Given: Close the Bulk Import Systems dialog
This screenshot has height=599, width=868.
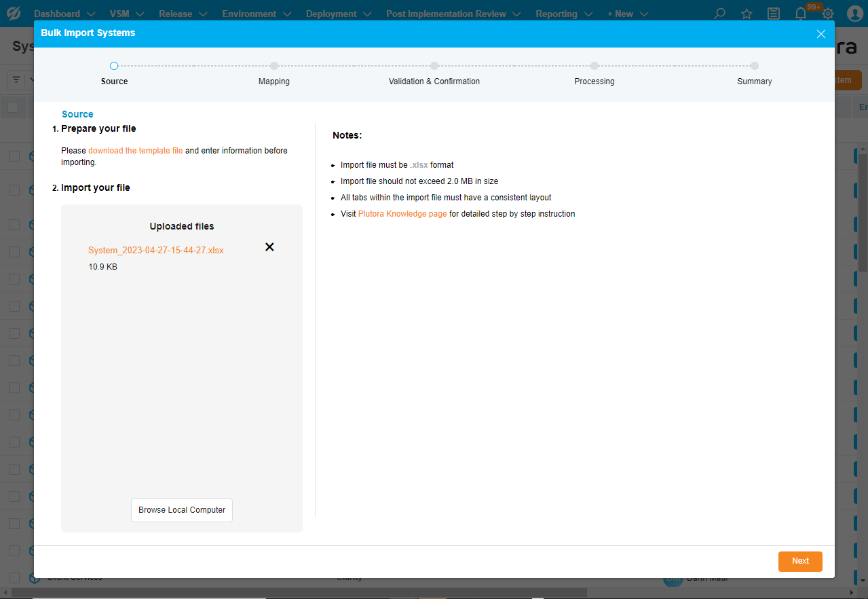Looking at the screenshot, I should (x=820, y=34).
